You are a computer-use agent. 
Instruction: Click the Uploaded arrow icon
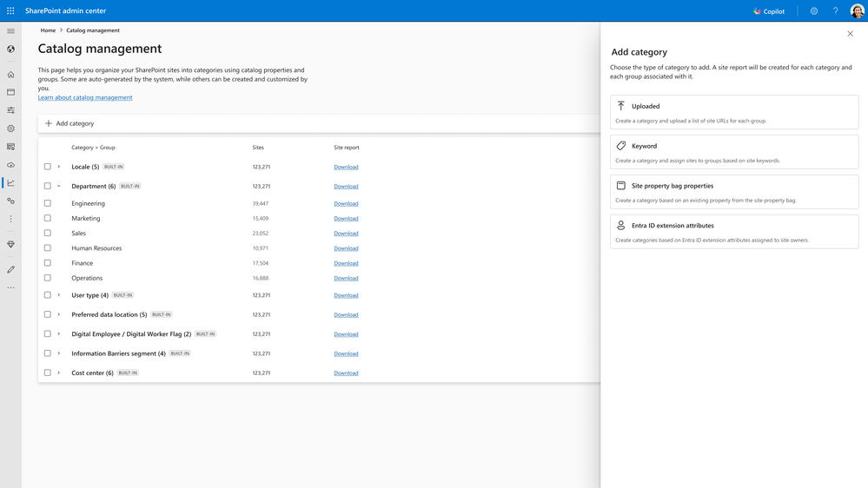[621, 106]
